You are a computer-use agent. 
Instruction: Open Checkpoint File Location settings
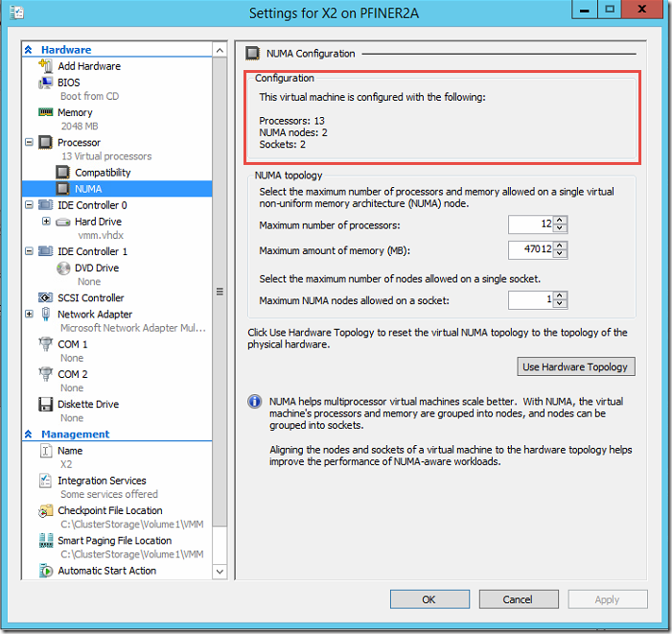[110, 510]
